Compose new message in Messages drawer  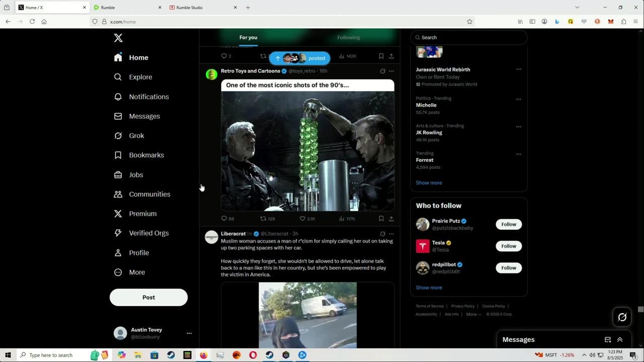(x=608, y=340)
